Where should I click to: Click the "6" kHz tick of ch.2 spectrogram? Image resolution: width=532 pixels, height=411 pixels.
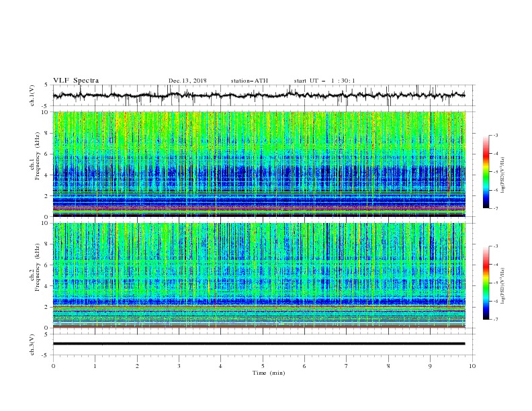coord(48,265)
